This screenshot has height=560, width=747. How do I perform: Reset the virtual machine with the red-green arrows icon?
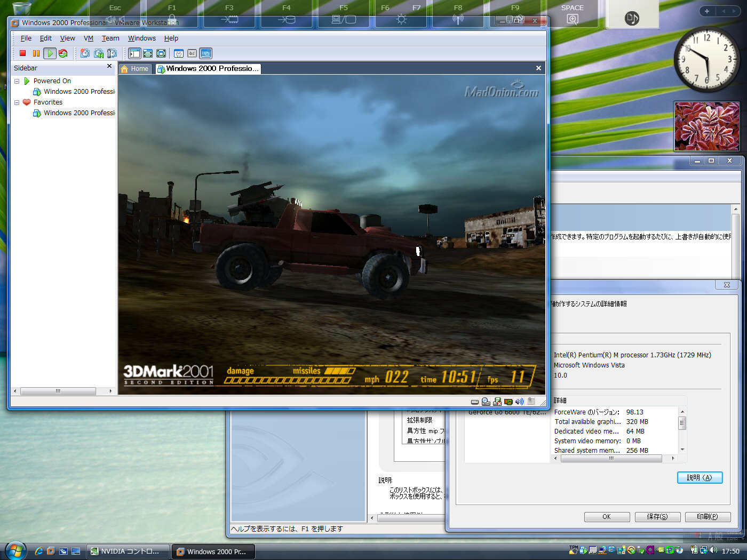point(63,53)
